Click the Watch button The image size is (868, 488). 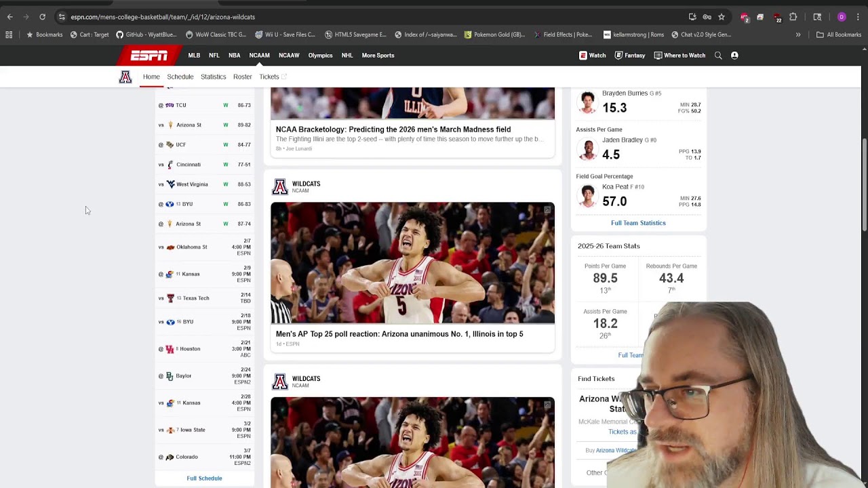pos(593,56)
